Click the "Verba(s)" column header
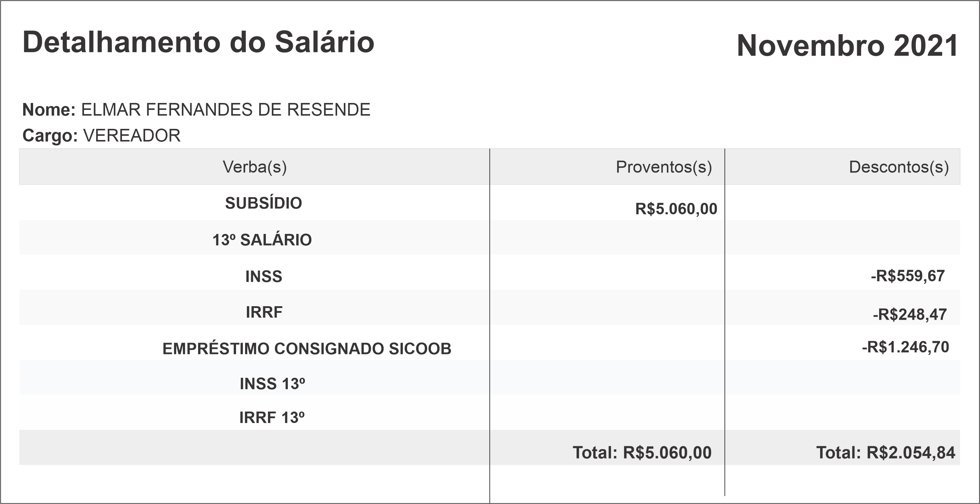Image resolution: width=980 pixels, height=504 pixels. coord(254,167)
